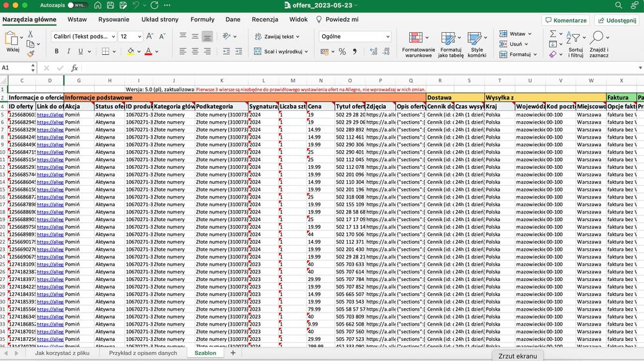Click the Komentarze button
This screenshot has width=644, height=361.
pos(565,20)
